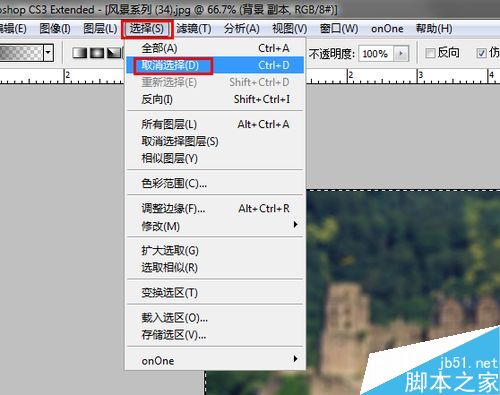Choose 变换选区(T) entry
The image size is (500, 395).
215,293
